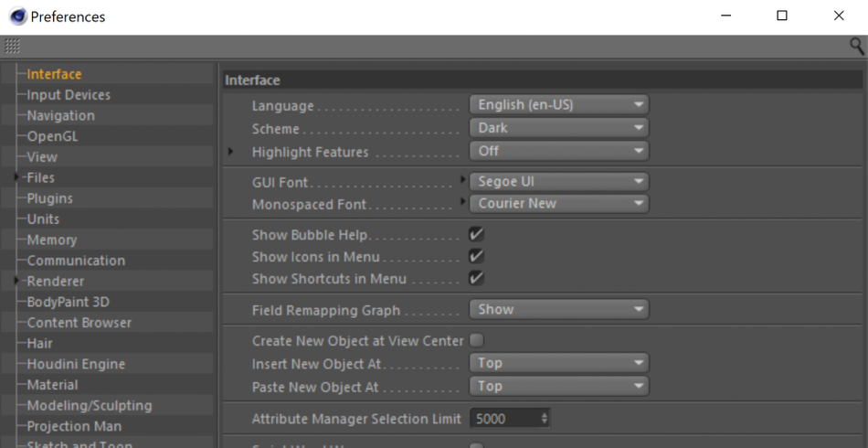Select the Interface category
The image size is (868, 448).
(54, 74)
